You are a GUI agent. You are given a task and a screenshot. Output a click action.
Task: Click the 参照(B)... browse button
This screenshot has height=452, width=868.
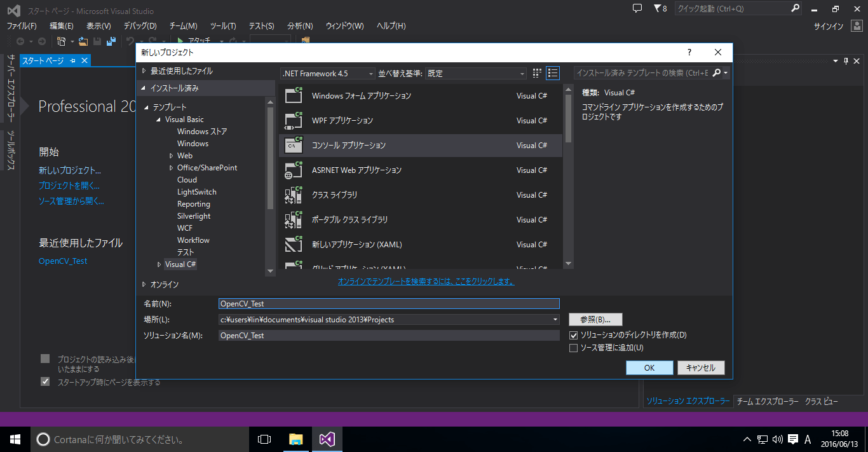595,320
